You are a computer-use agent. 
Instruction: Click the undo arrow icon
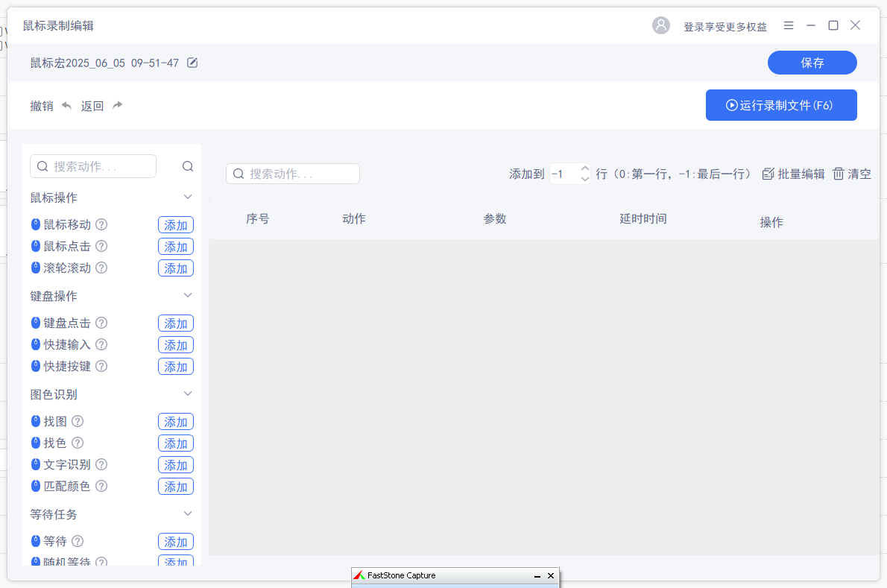coord(66,106)
